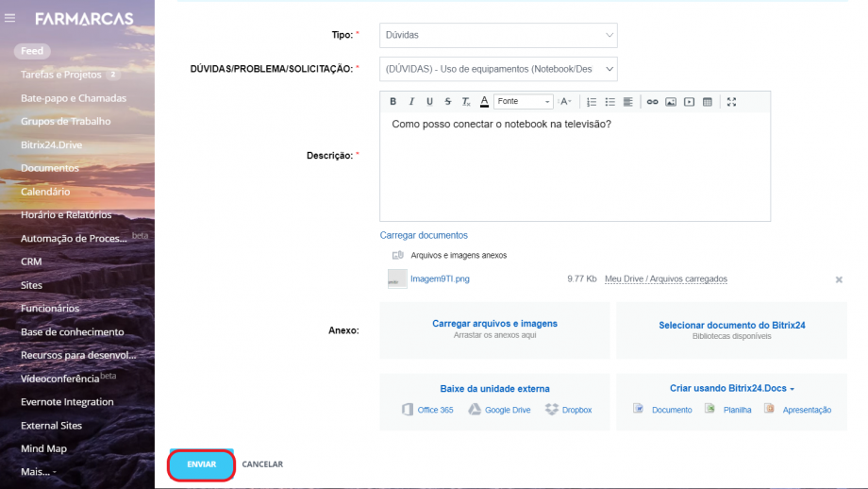The width and height of the screenshot is (868, 489).
Task: Insert a table into the description
Action: click(x=708, y=102)
